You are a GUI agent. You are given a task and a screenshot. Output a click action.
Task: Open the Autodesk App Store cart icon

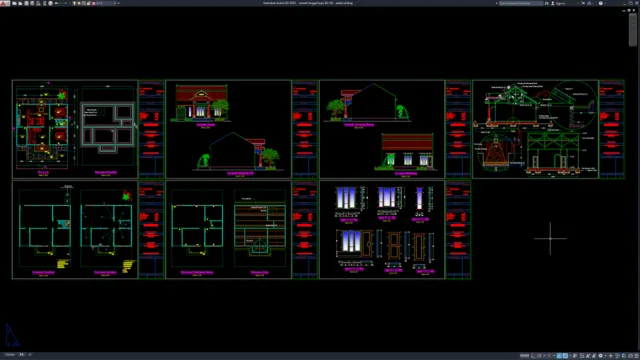583,3
